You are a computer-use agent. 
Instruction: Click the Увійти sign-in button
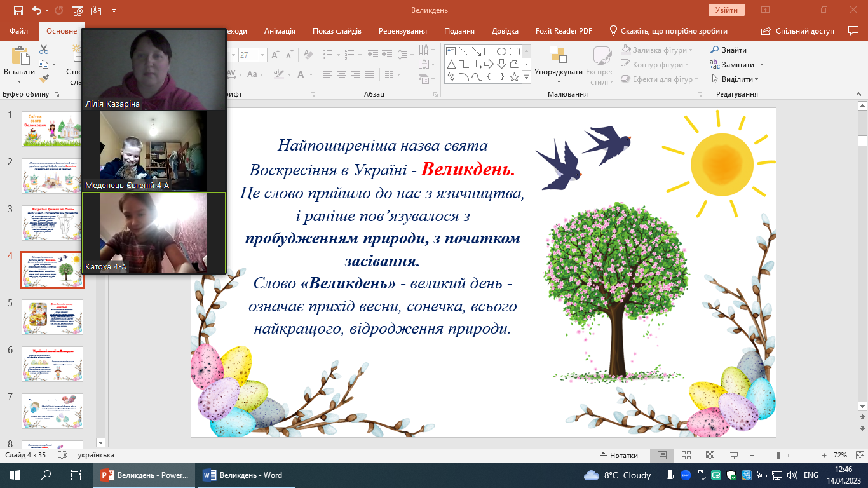click(726, 10)
